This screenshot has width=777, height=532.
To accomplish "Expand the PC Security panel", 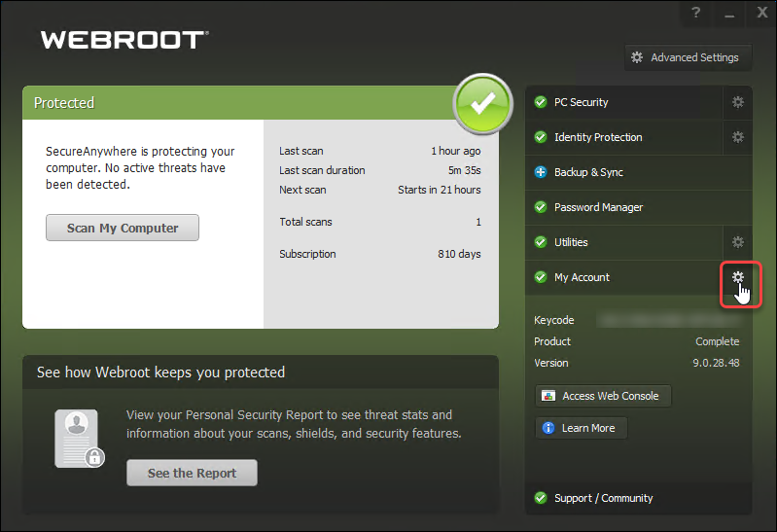I will pos(622,102).
